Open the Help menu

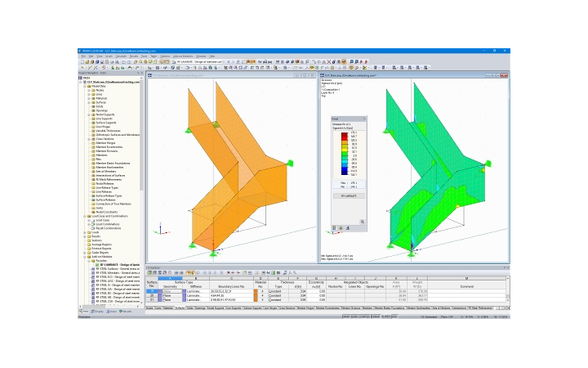[212, 56]
